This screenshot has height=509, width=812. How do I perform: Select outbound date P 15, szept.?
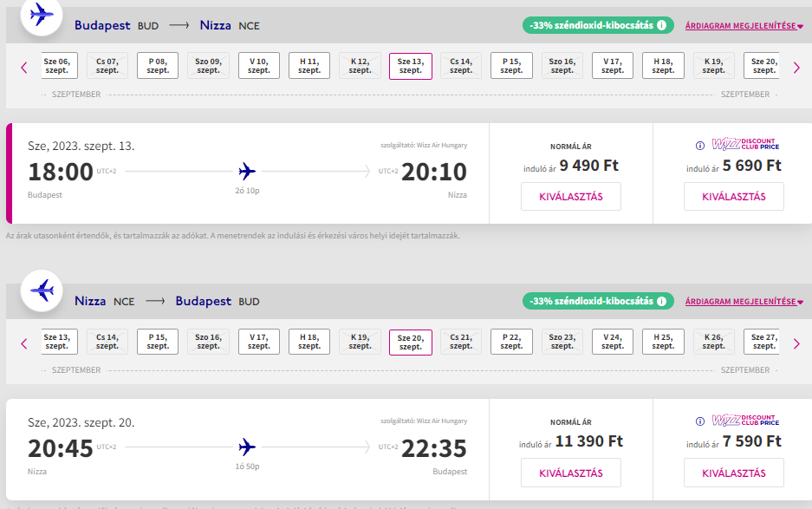[x=511, y=66]
